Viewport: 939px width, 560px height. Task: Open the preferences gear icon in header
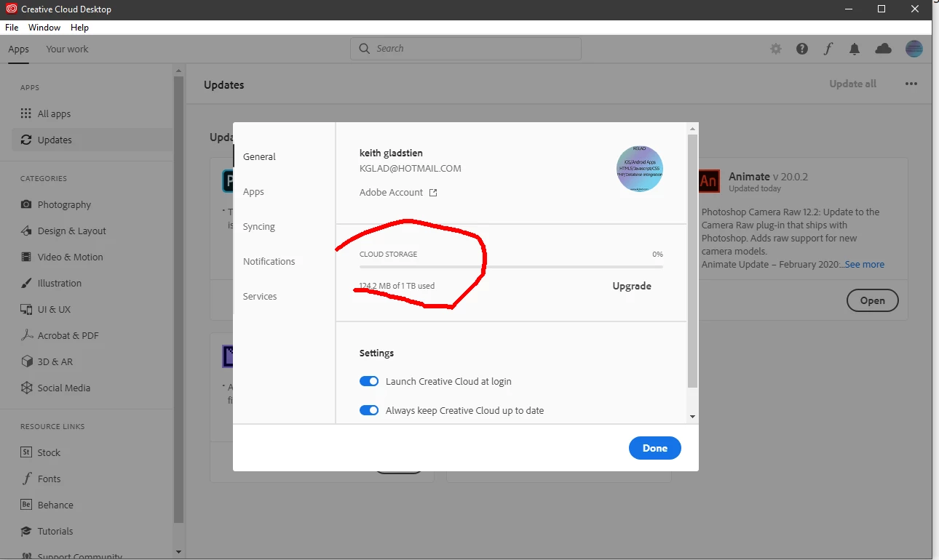coord(776,49)
